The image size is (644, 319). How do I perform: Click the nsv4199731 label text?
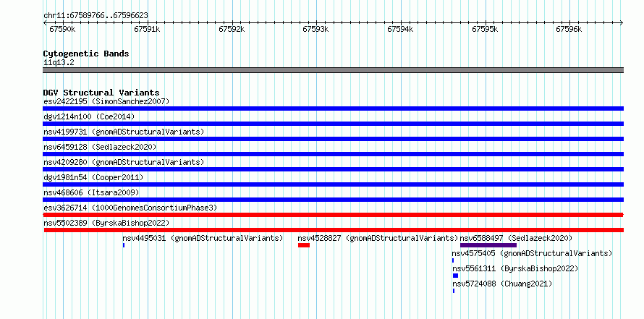click(124, 132)
